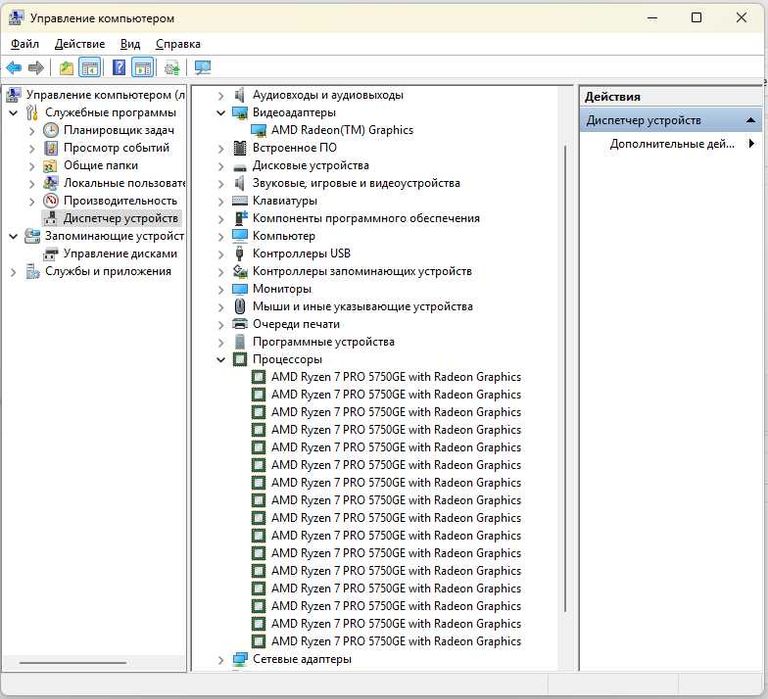768x699 pixels.
Task: Expand the Локальные пользователи node
Action: 32,184
